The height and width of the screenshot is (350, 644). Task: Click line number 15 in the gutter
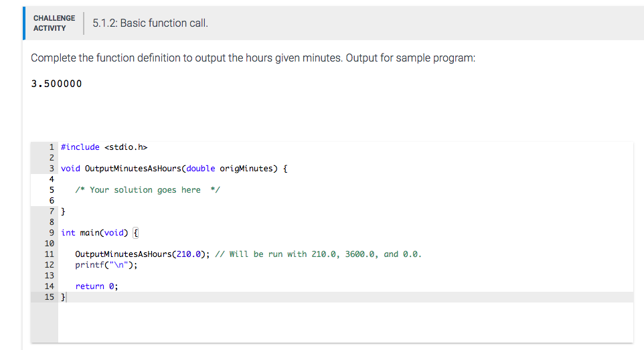click(x=50, y=296)
